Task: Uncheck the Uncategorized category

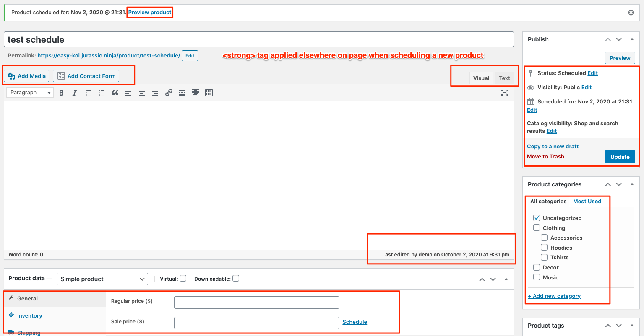Action: pos(537,217)
